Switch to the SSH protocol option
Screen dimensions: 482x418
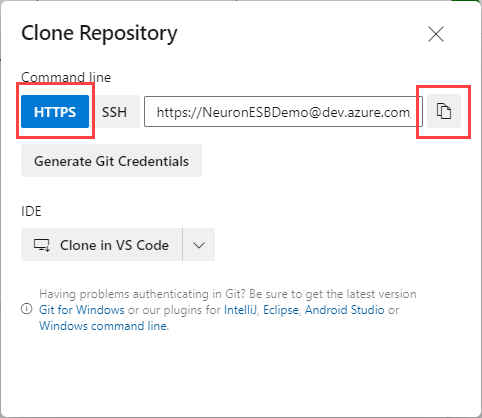pos(114,112)
